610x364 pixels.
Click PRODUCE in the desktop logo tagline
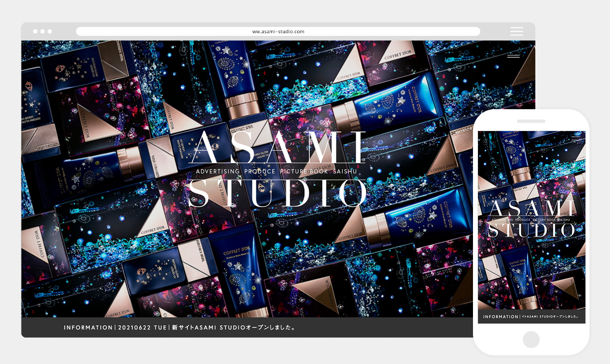259,172
